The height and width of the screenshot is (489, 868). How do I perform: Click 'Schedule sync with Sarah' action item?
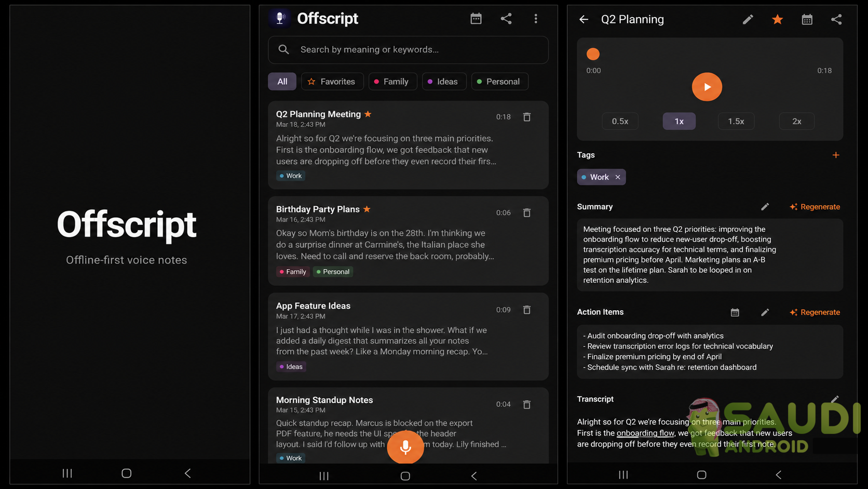click(670, 367)
